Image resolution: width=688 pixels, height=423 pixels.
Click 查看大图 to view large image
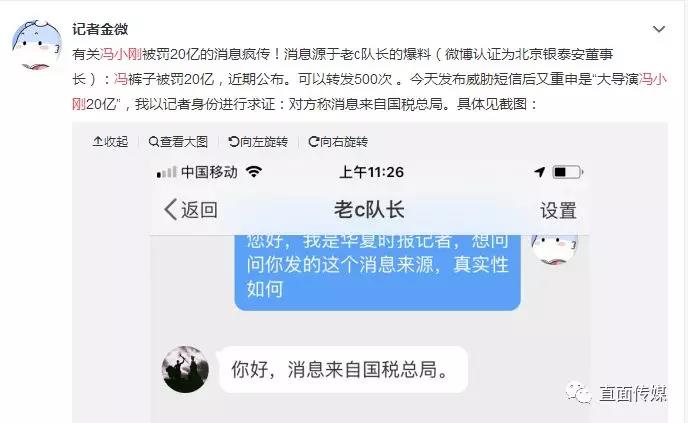(x=178, y=142)
